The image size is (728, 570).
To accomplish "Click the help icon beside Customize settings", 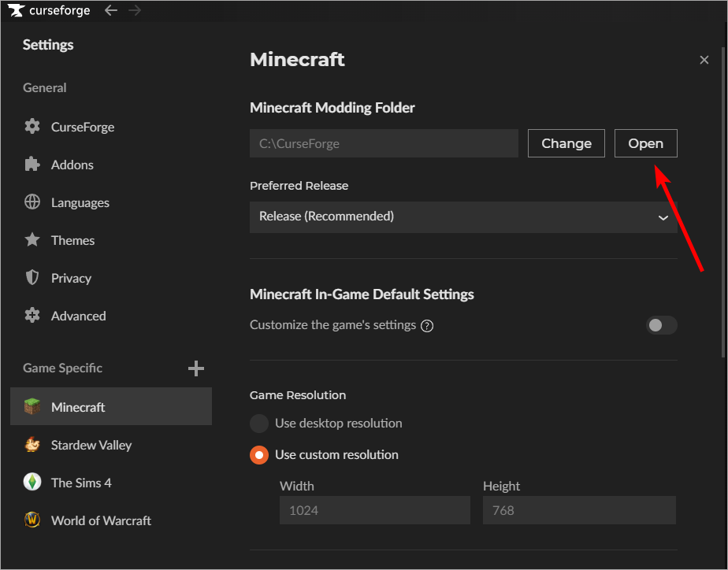I will (x=427, y=326).
